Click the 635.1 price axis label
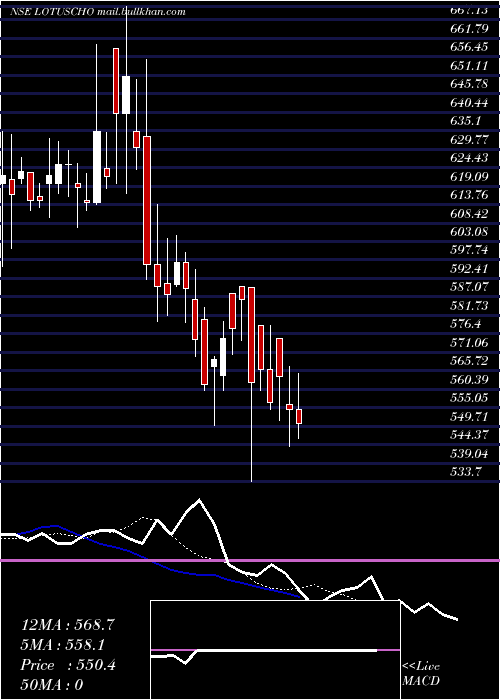Screen dimensions: 500x700 (466, 121)
